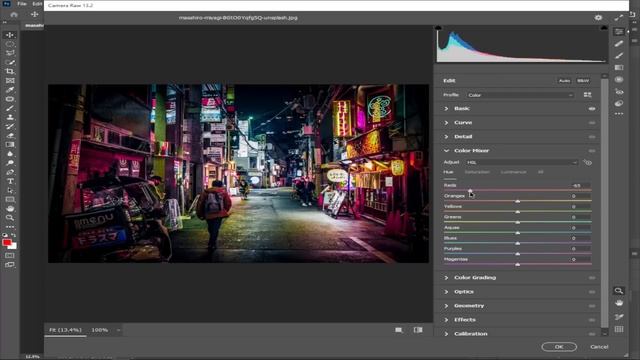The height and width of the screenshot is (360, 640).
Task: Switch to the Hue tab
Action: click(448, 172)
